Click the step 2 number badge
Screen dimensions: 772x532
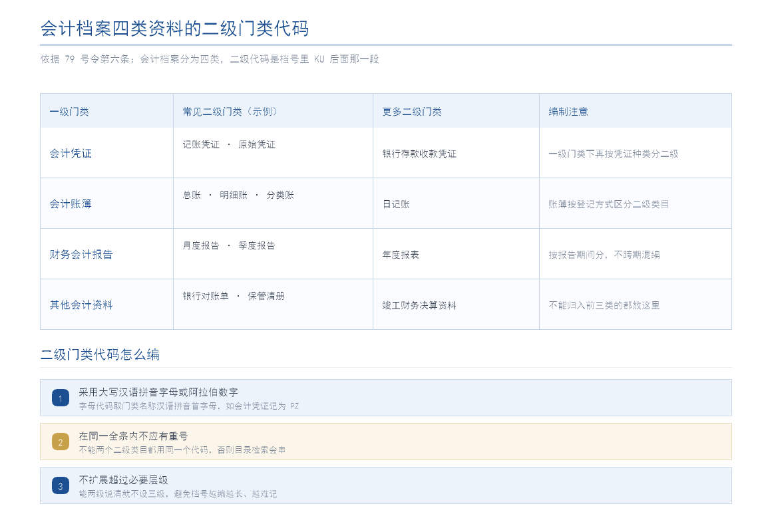61,442
